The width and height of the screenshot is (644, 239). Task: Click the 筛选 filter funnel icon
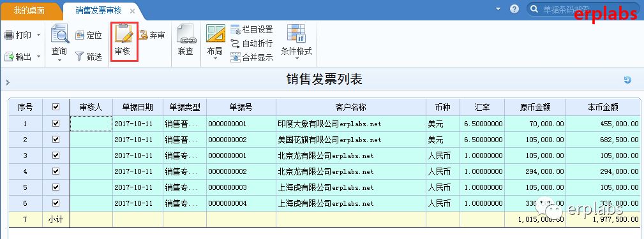pyautogui.click(x=80, y=57)
